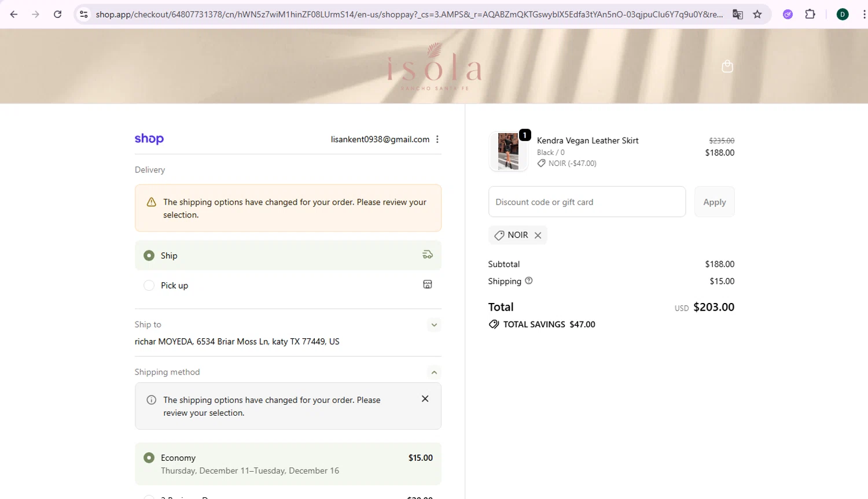Click the info icon in shipping notice
The height and width of the screenshot is (499, 868).
(152, 400)
